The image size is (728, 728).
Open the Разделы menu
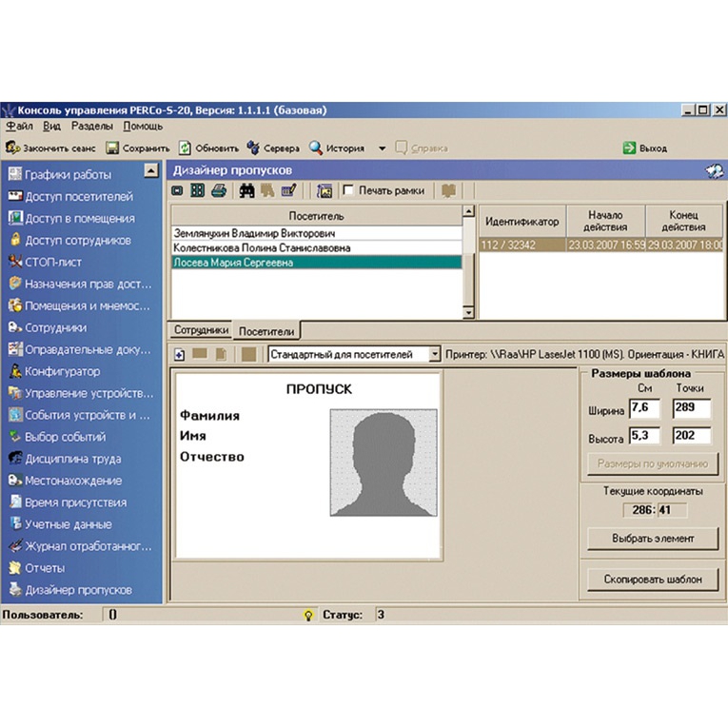pos(91,127)
